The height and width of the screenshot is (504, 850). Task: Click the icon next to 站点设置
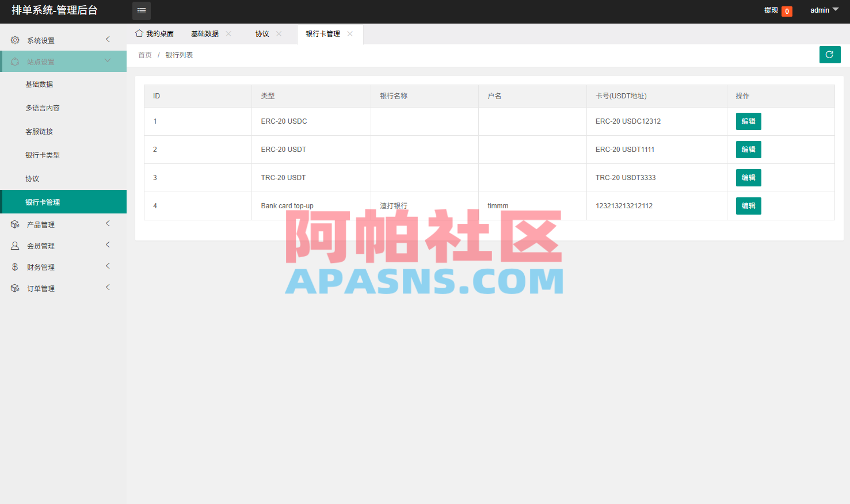coord(15,62)
